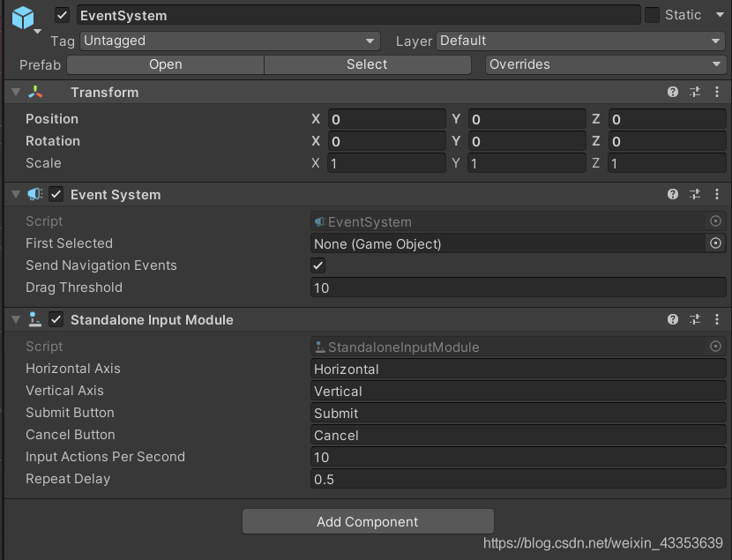Click Position Z field
Screen dimensions: 732x560
coord(667,119)
